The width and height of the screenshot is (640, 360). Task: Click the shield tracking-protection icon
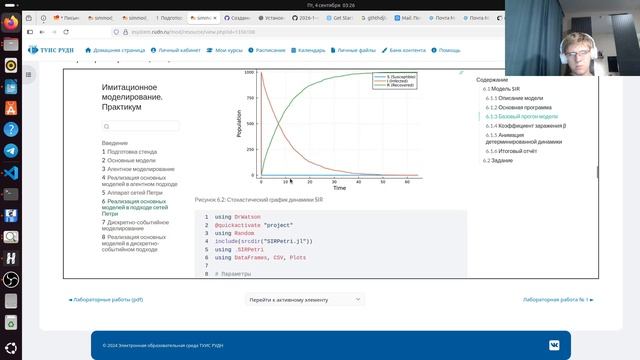coord(116,32)
